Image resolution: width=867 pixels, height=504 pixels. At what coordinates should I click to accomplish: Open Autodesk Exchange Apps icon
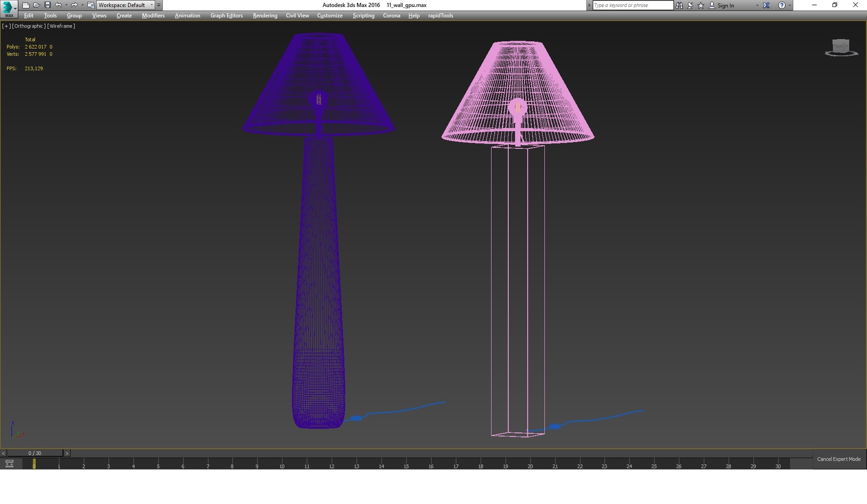click(x=766, y=5)
